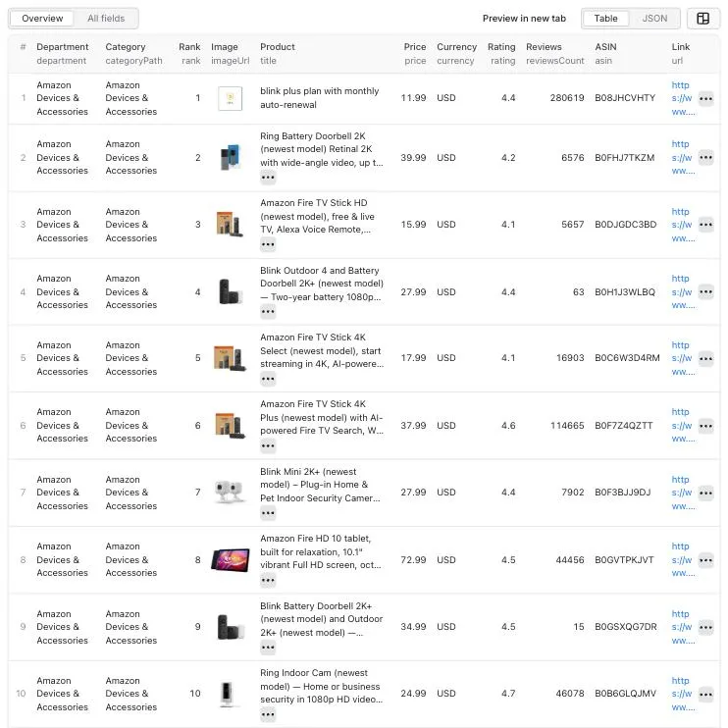Open row menu for ASIN B0H1J3WLBQ
Image resolution: width=728 pixels, height=728 pixels.
point(705,292)
